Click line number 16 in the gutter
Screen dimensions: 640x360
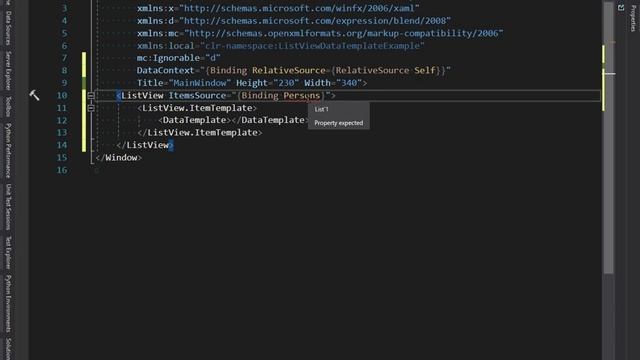click(62, 170)
